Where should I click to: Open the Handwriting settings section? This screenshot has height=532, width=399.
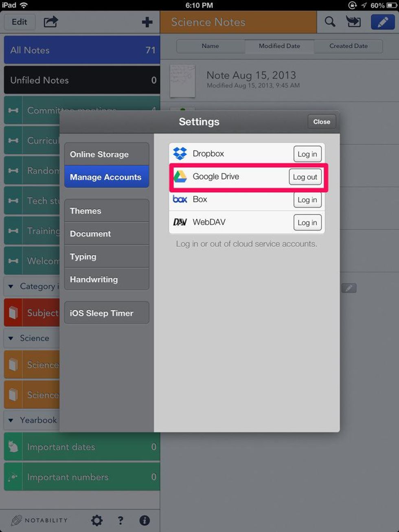pyautogui.click(x=106, y=279)
